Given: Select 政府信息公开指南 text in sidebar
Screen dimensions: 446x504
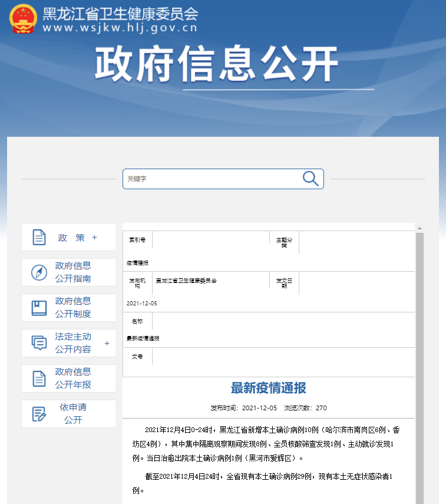Looking at the screenshot, I should click(x=73, y=272).
